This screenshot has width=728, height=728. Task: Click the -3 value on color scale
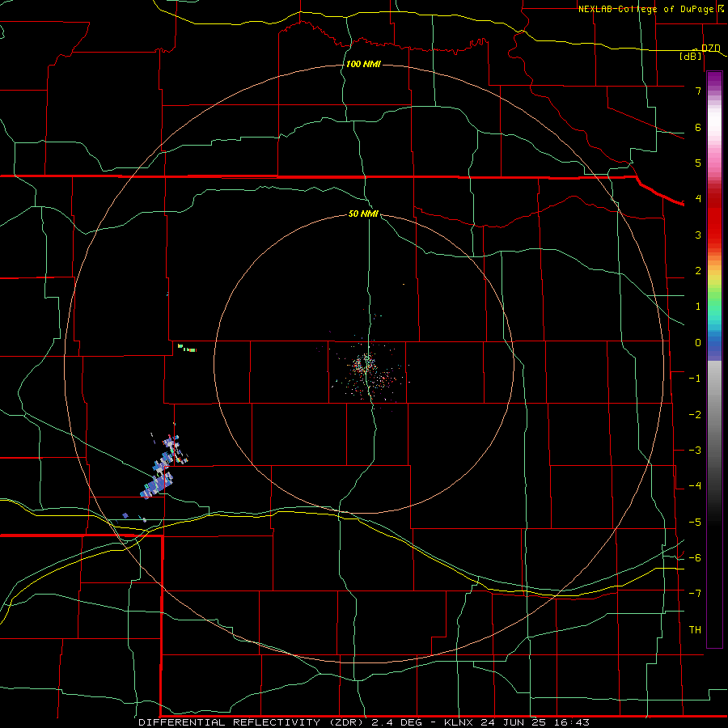pos(695,451)
